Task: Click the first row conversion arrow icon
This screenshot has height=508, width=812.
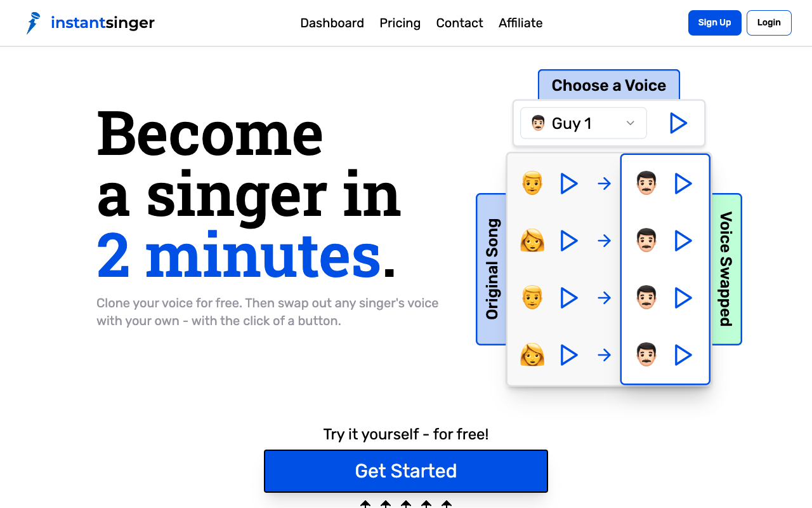Action: pyautogui.click(x=605, y=184)
